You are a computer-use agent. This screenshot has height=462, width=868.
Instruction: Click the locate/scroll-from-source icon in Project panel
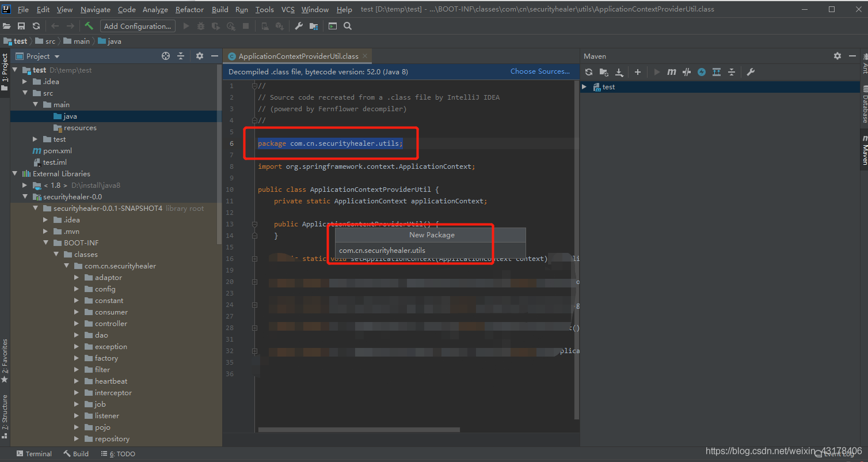click(166, 56)
